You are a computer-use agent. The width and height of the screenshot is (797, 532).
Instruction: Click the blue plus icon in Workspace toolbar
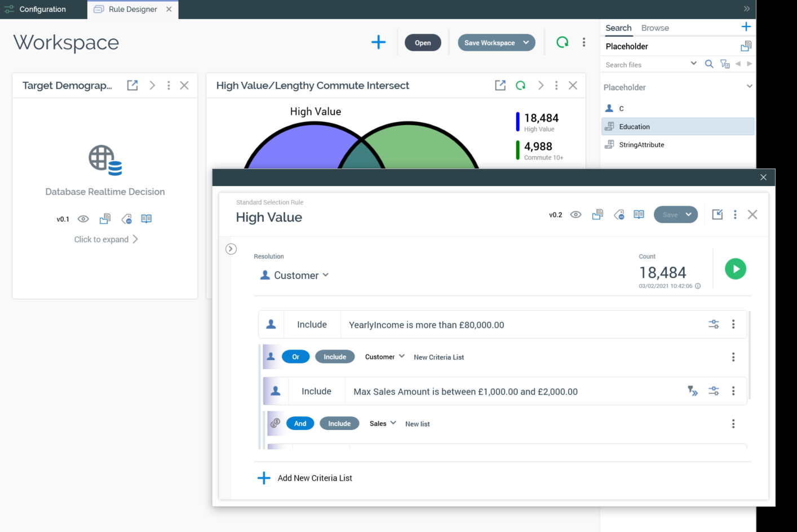pos(378,42)
